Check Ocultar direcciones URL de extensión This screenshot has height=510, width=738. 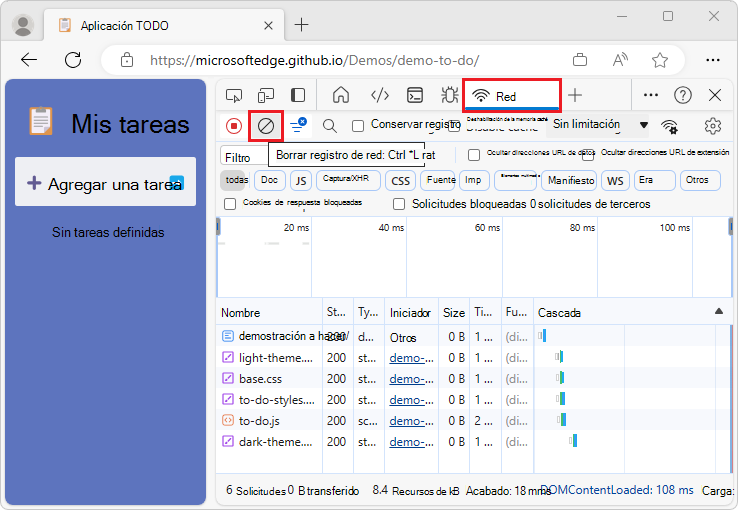pos(588,155)
